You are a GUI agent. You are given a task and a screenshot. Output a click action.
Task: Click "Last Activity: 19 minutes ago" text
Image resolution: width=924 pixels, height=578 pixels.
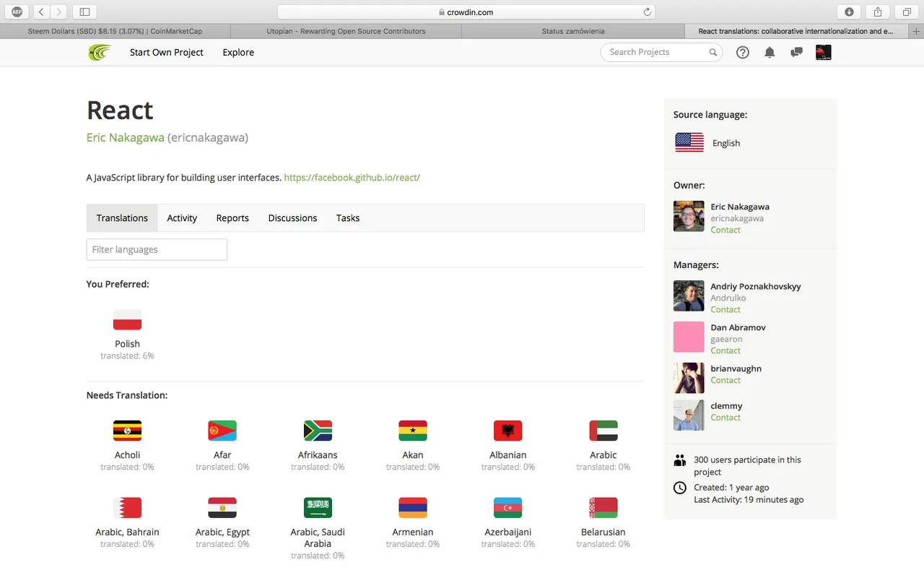tap(749, 499)
